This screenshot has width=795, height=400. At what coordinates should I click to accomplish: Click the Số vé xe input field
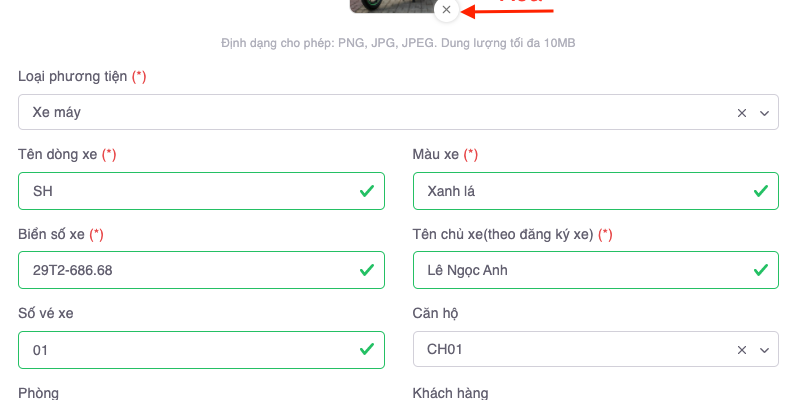coord(185,350)
